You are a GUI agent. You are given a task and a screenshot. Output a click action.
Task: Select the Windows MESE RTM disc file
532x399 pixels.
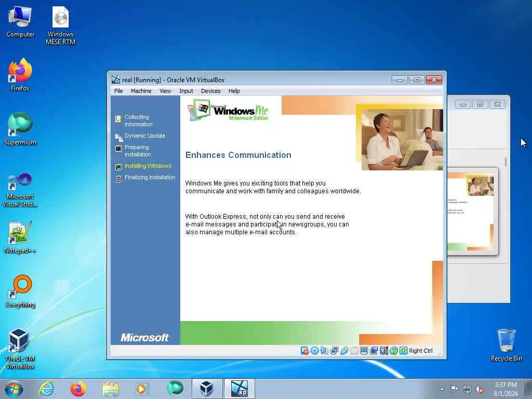[x=60, y=25]
